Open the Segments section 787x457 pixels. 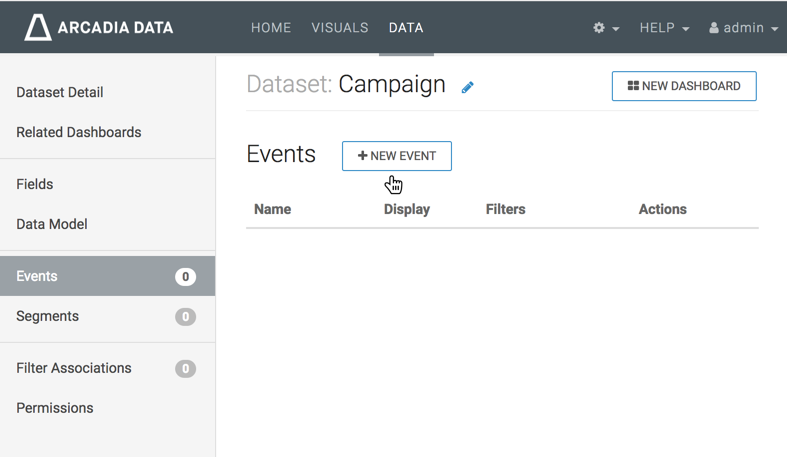point(48,316)
